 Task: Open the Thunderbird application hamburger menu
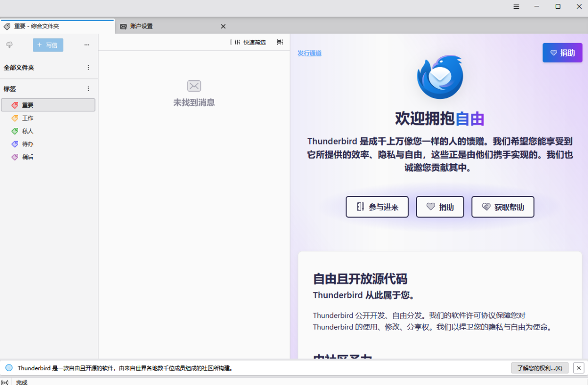click(x=516, y=7)
